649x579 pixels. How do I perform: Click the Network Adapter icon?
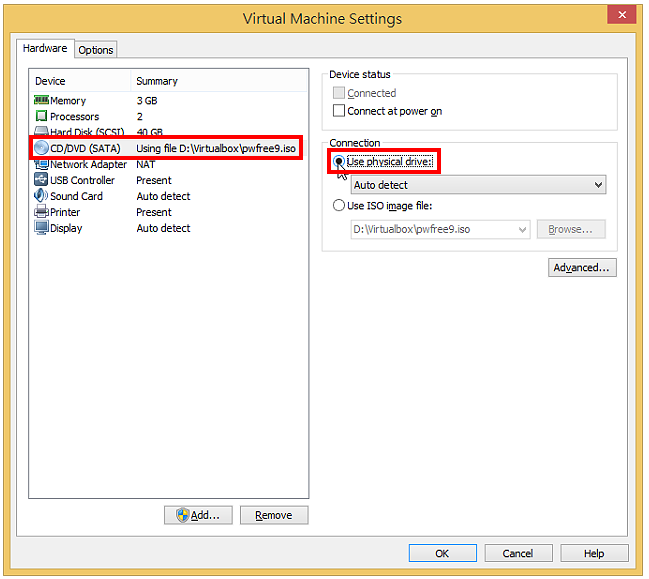[41, 164]
